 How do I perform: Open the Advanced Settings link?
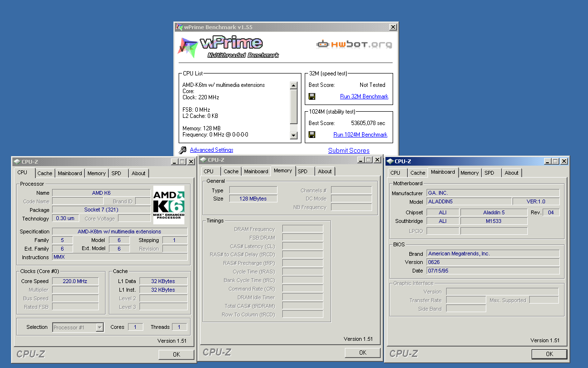(212, 150)
